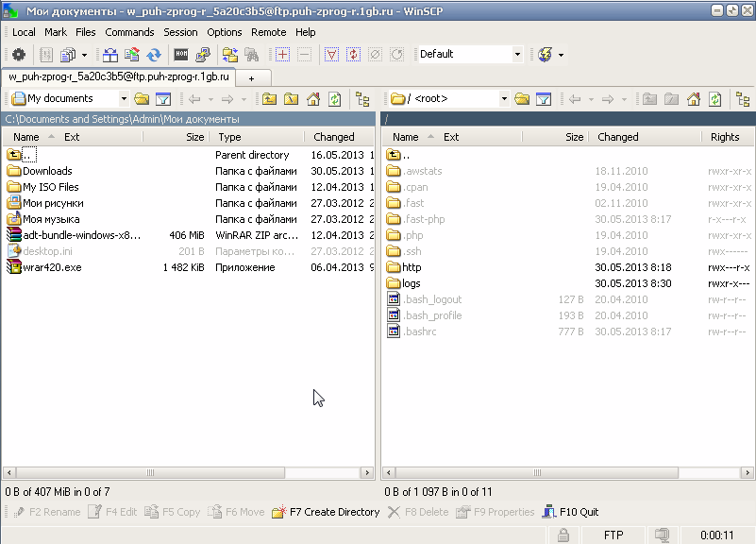
Task: Click the transfer queue lightning icon
Action: point(546,55)
